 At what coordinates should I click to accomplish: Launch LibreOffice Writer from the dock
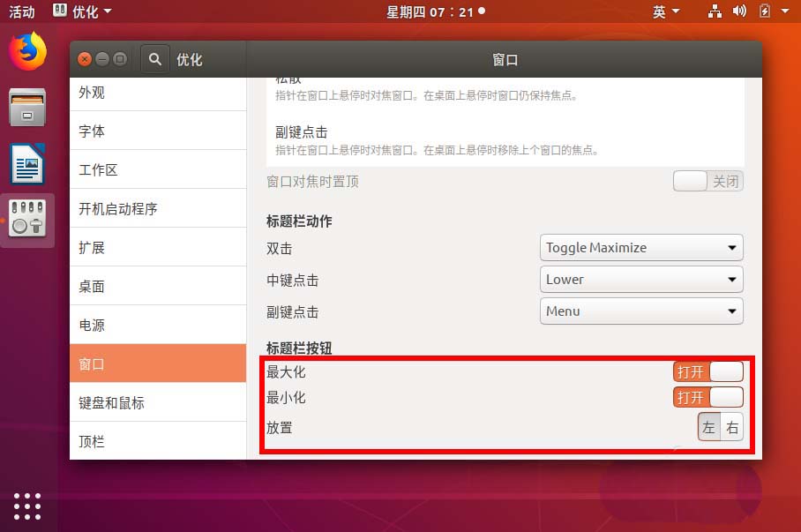pyautogui.click(x=26, y=164)
